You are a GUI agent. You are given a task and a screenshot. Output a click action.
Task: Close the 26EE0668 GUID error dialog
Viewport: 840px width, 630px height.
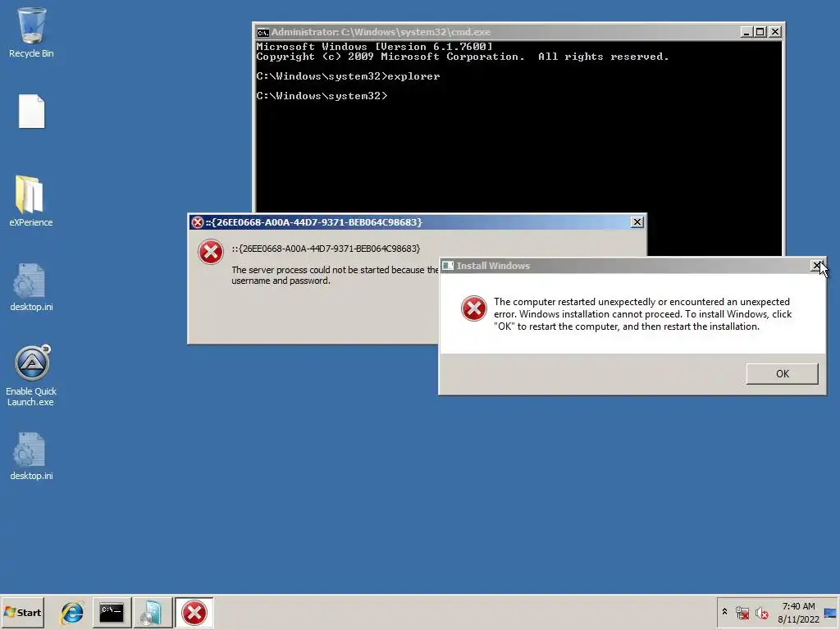(637, 221)
